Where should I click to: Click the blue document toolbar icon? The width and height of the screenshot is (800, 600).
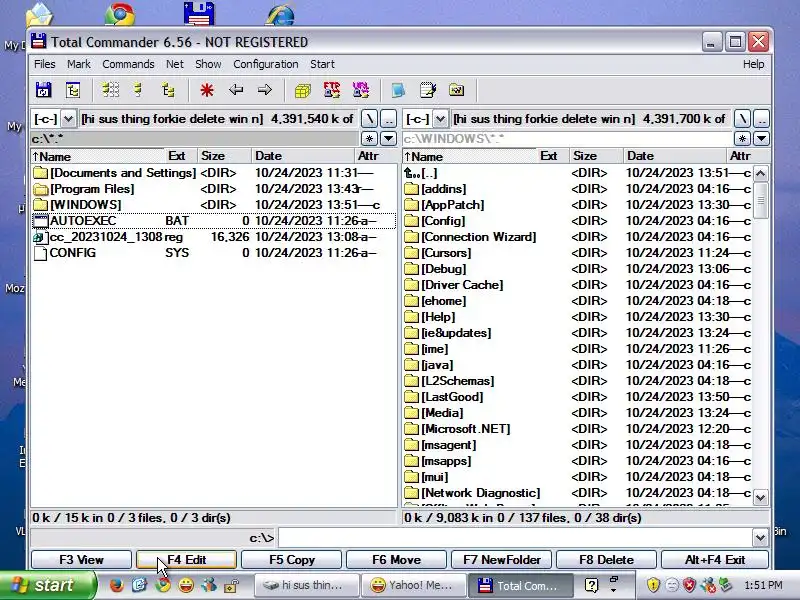(x=398, y=90)
